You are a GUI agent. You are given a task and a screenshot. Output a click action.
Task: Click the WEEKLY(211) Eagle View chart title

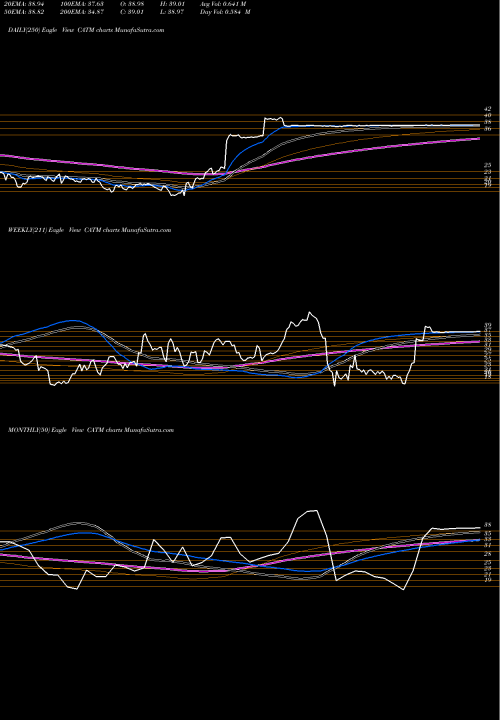click(x=90, y=230)
